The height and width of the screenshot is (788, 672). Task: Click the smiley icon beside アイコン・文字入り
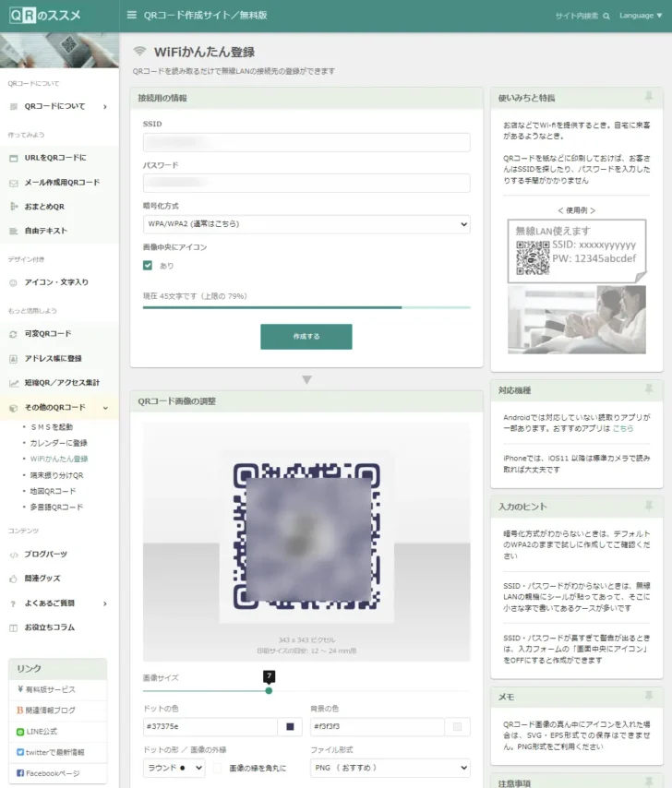tap(14, 283)
